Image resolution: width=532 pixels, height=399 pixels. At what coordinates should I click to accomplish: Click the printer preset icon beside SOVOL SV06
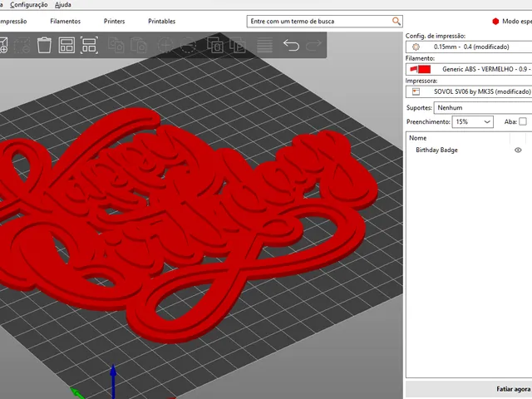pos(416,91)
